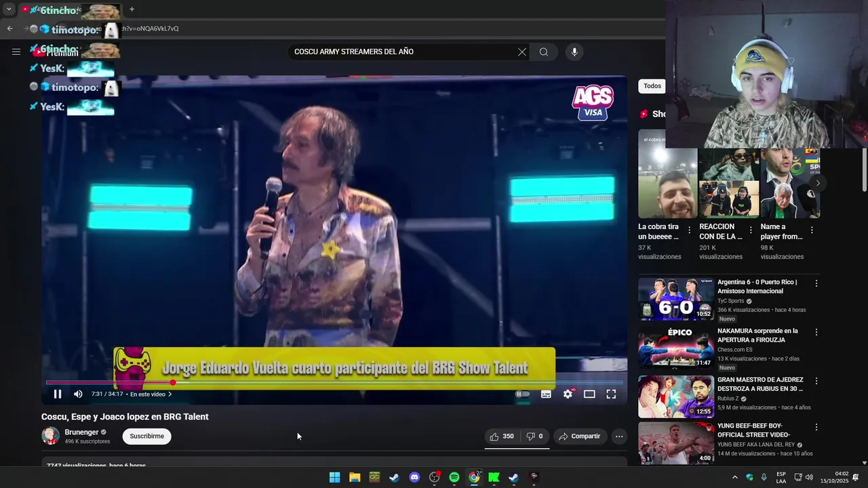The width and height of the screenshot is (868, 488).
Task: Enter fullscreen mode on the player
Action: 611,394
